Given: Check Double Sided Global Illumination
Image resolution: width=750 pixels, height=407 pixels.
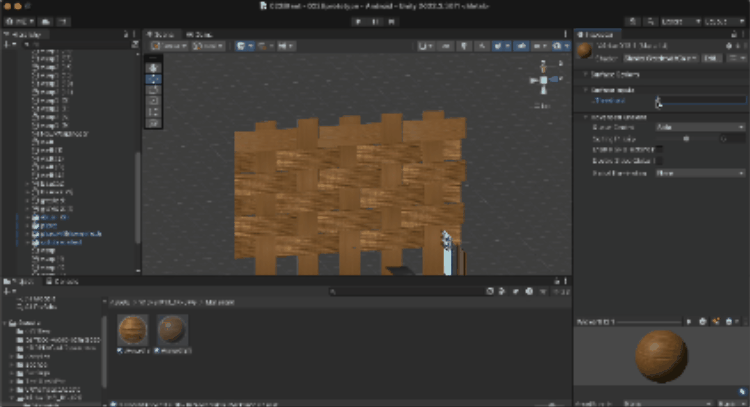Looking at the screenshot, I should pos(659,161).
